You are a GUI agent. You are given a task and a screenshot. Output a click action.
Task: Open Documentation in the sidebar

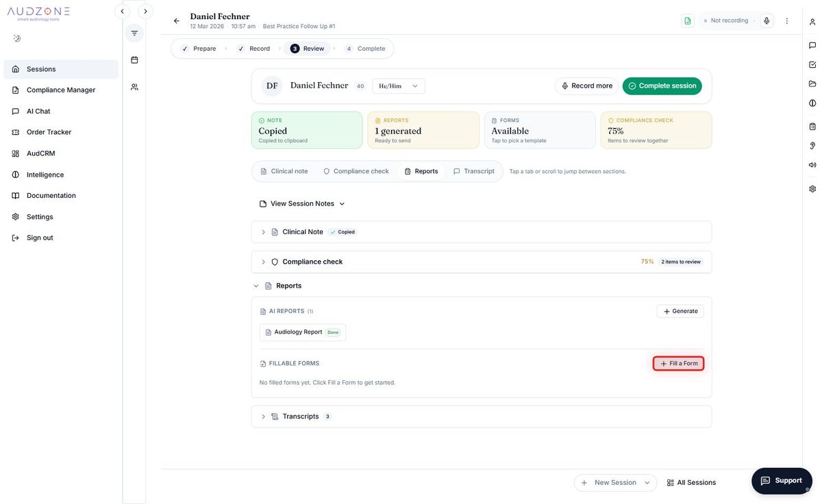click(61, 195)
